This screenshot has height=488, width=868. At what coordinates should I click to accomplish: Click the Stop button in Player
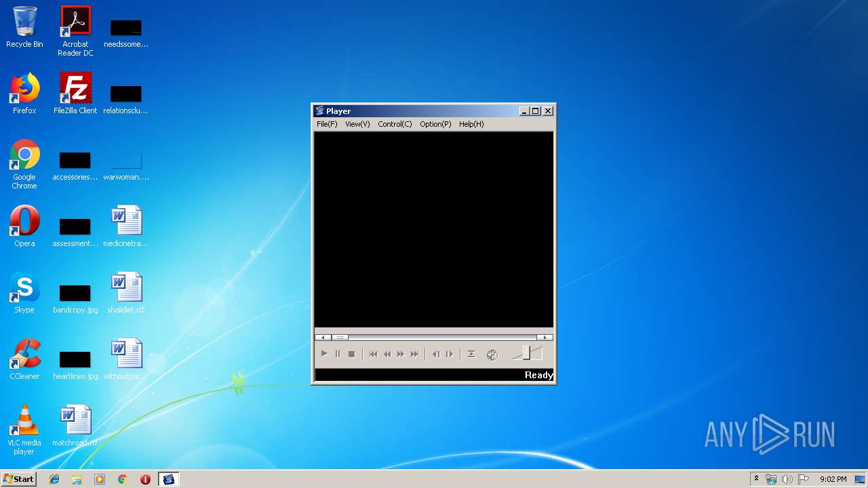tap(351, 354)
